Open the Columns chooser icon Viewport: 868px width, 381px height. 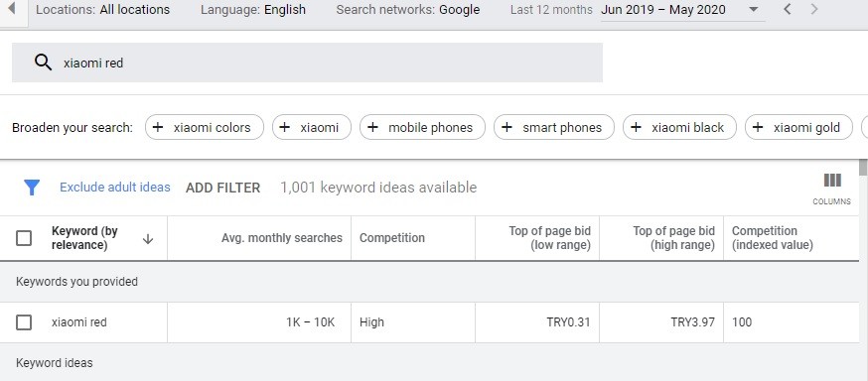click(x=832, y=188)
